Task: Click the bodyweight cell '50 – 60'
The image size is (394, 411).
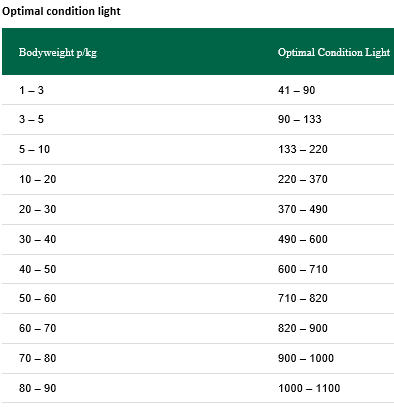Action: click(x=38, y=298)
